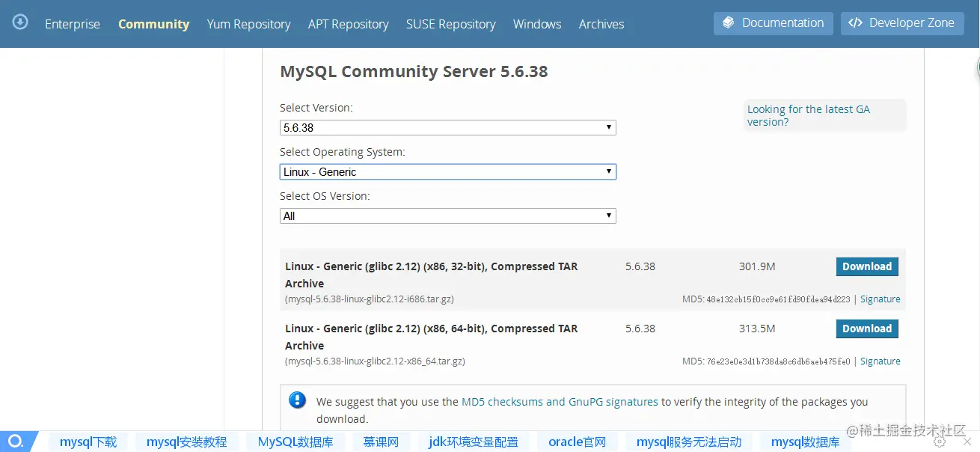Click the lowercase 'mysql数据库' suggestion
Image resolution: width=980 pixels, height=452 pixels.
[x=806, y=442]
